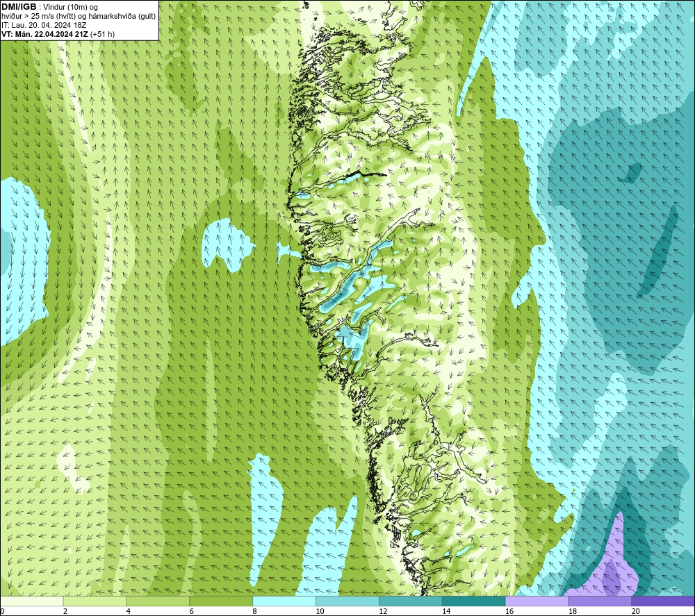Select the 0–2 m/s pale legend swatch
Viewport: 695px width, 616px height.
pyautogui.click(x=32, y=601)
